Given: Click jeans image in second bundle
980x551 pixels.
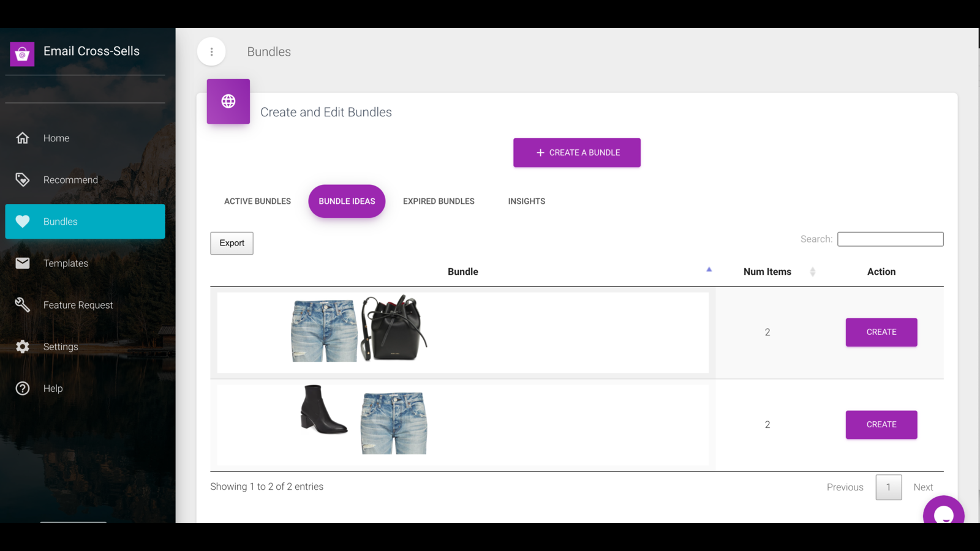Looking at the screenshot, I should 394,423.
